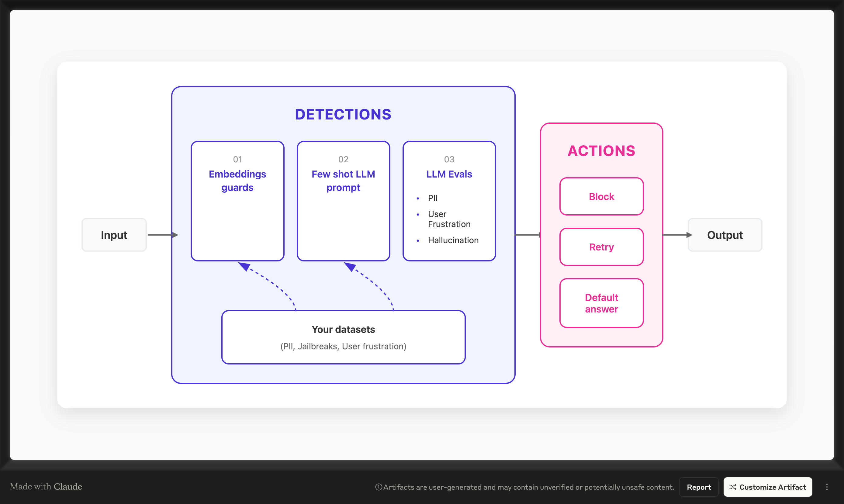Click the User Frustration bullet item
Image resolution: width=844 pixels, height=504 pixels.
click(449, 219)
